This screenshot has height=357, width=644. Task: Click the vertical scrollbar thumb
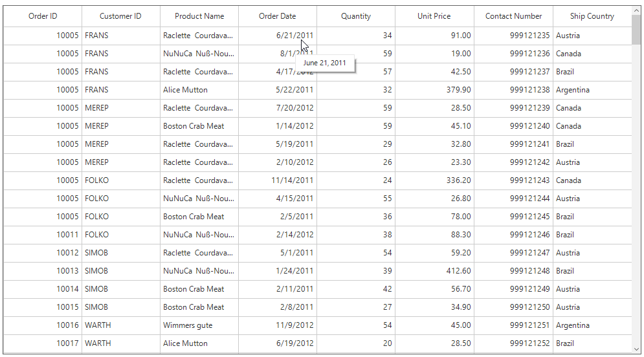(636, 30)
